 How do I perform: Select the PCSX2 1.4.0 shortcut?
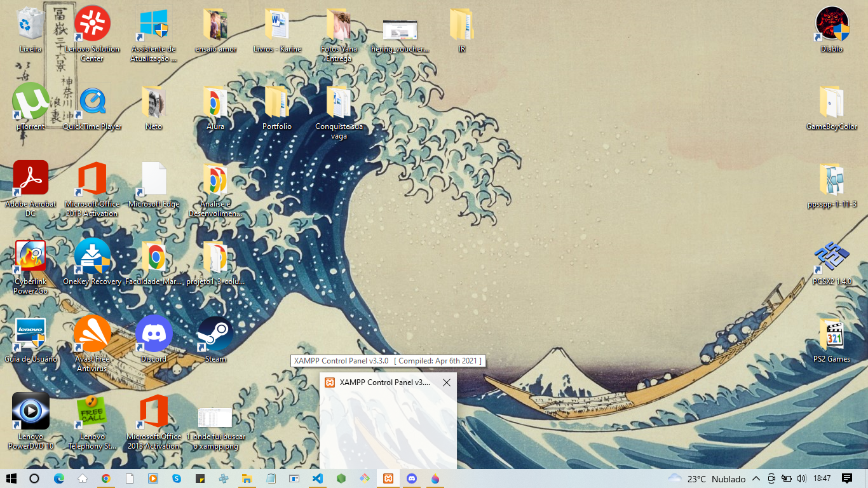click(x=832, y=262)
